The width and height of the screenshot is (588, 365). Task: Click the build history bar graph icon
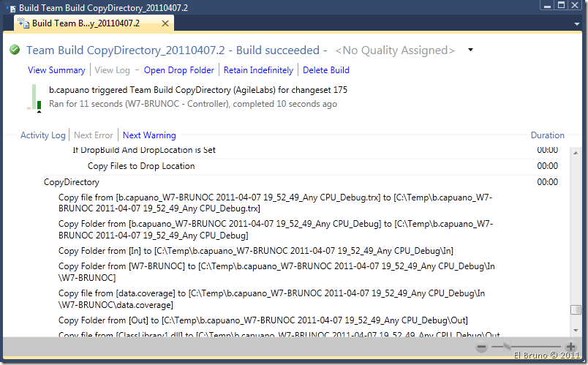(35, 97)
